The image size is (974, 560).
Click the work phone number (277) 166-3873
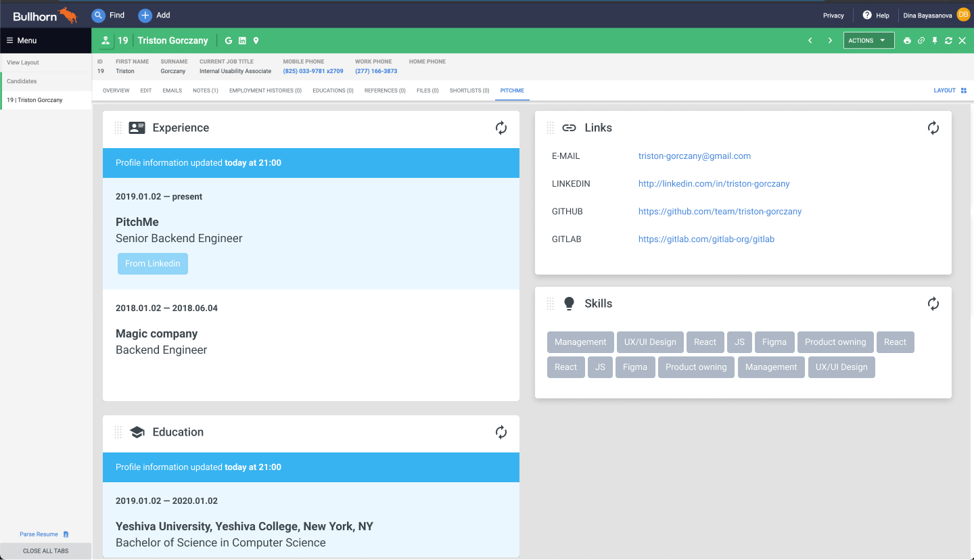pos(376,71)
